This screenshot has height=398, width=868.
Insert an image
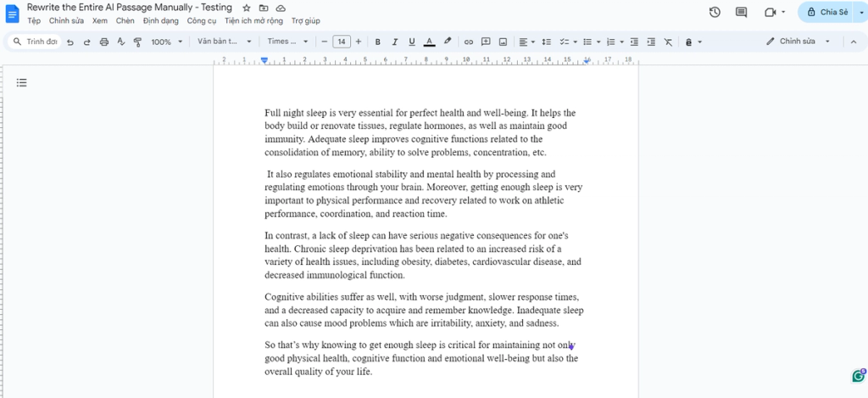[503, 42]
